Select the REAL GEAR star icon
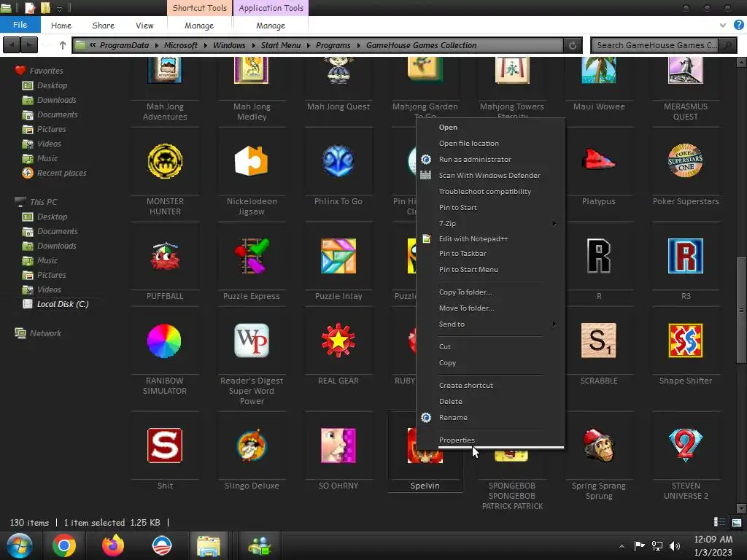 (x=338, y=341)
